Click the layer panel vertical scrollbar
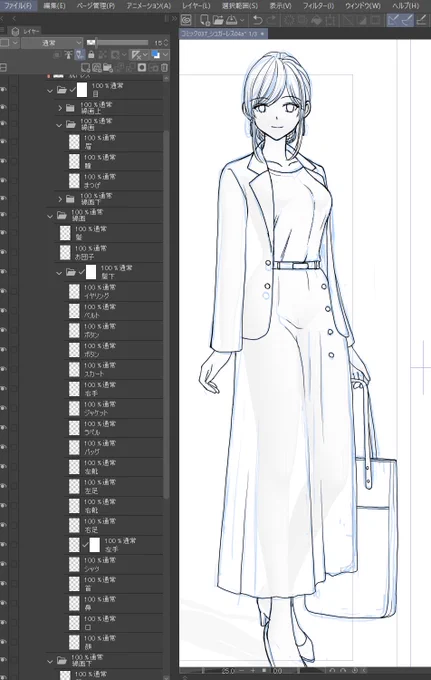The height and width of the screenshot is (680, 431). click(x=166, y=314)
